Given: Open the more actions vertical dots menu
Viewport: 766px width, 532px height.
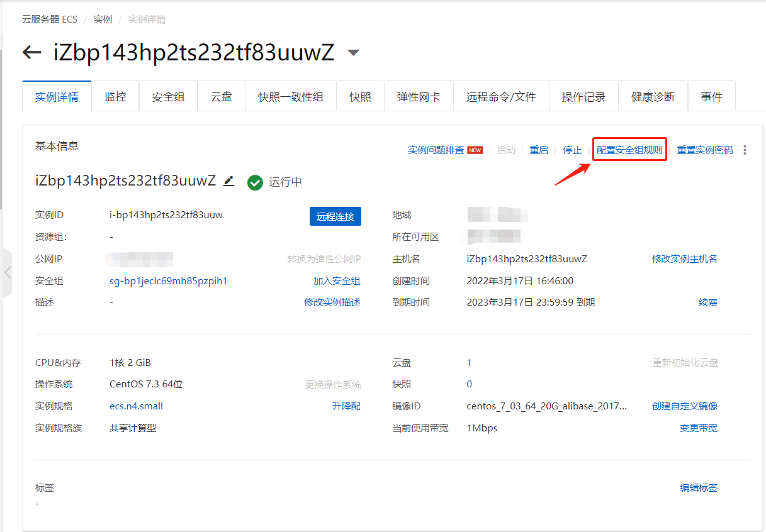Looking at the screenshot, I should [745, 150].
